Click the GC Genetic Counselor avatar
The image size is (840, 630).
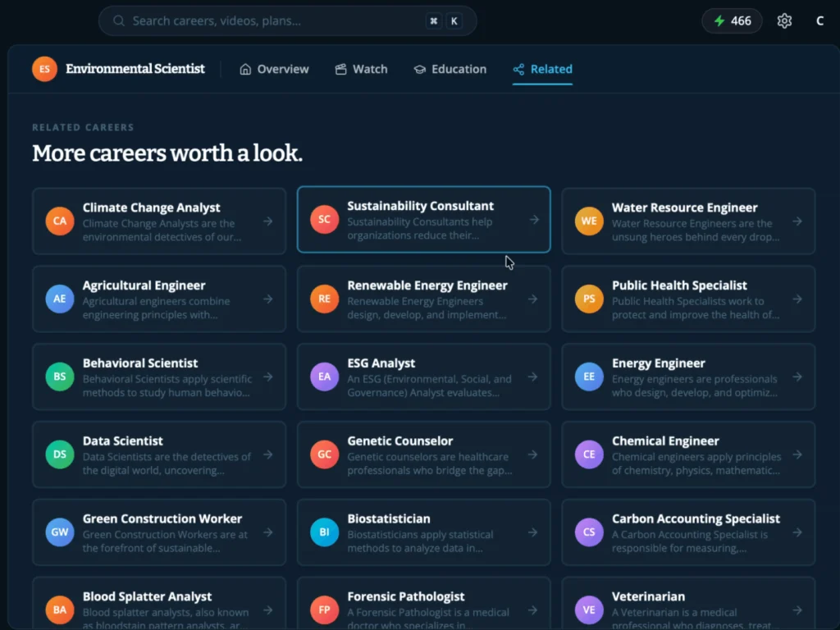(324, 454)
